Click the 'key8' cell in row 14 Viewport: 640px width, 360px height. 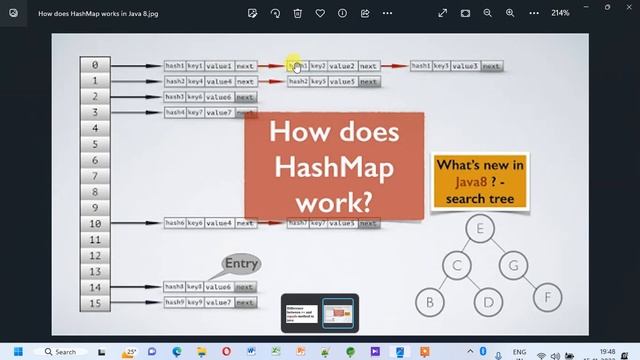click(195, 287)
